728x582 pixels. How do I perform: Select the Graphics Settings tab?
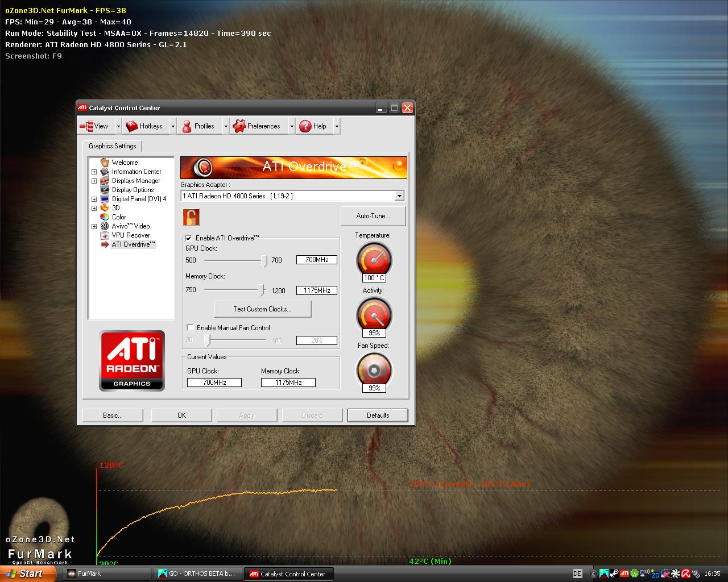[112, 146]
